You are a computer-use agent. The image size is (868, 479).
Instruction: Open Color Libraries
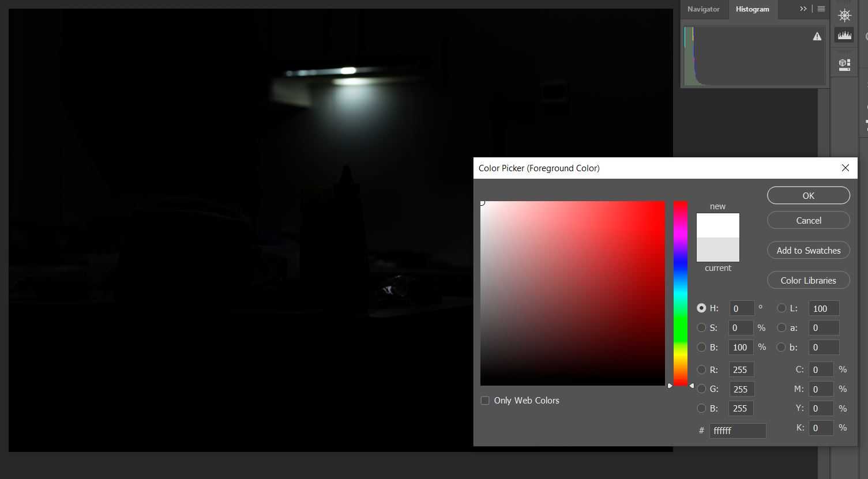[808, 281]
